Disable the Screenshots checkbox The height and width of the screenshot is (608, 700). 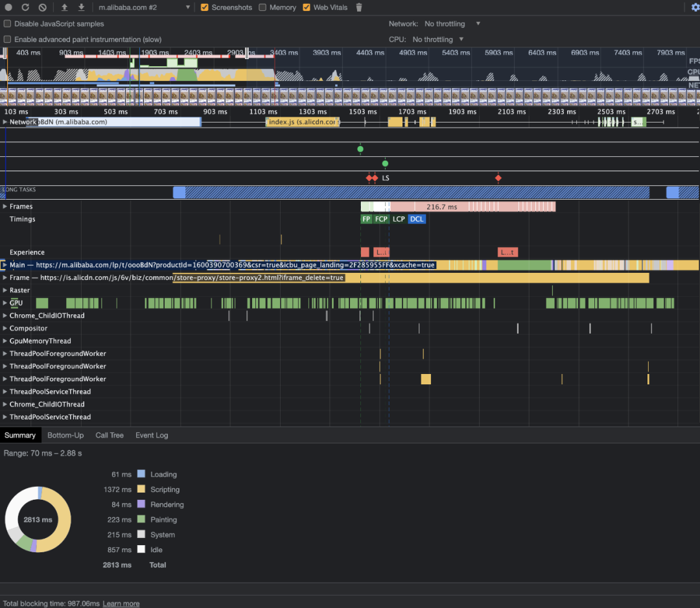pyautogui.click(x=205, y=8)
